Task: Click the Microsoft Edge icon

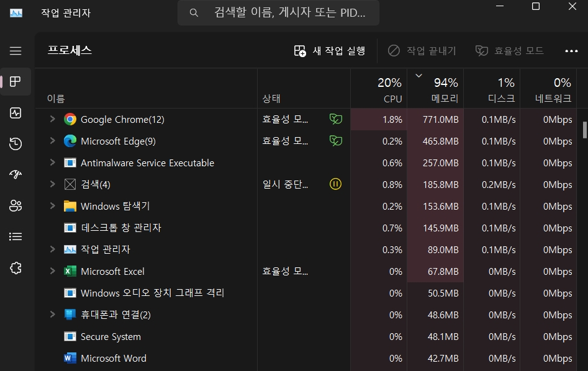Action: click(x=70, y=141)
